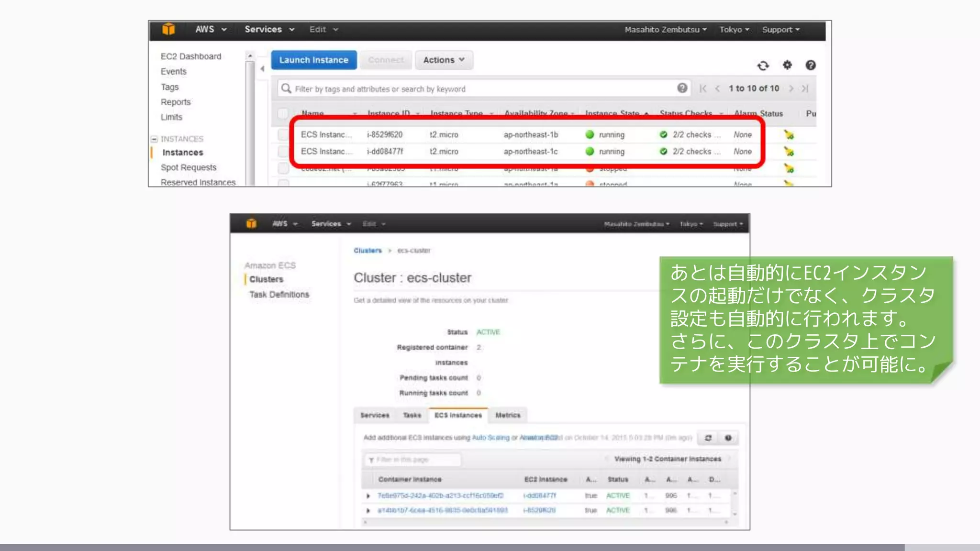Go to previous page of instances
Image resolution: width=980 pixels, height=551 pixels.
tap(717, 88)
